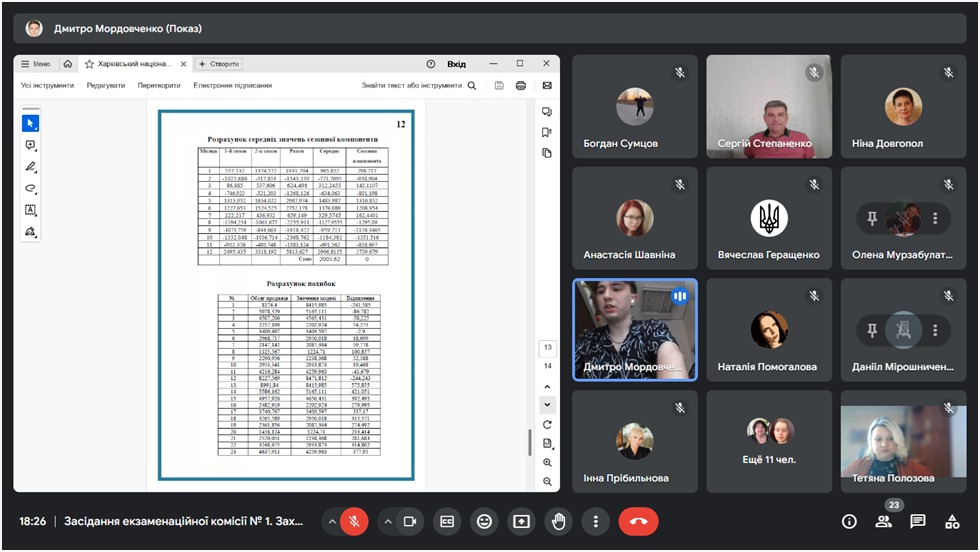The image size is (980, 552).
Task: Click the PDF vertical scrollbar thumb
Action: [x=529, y=442]
